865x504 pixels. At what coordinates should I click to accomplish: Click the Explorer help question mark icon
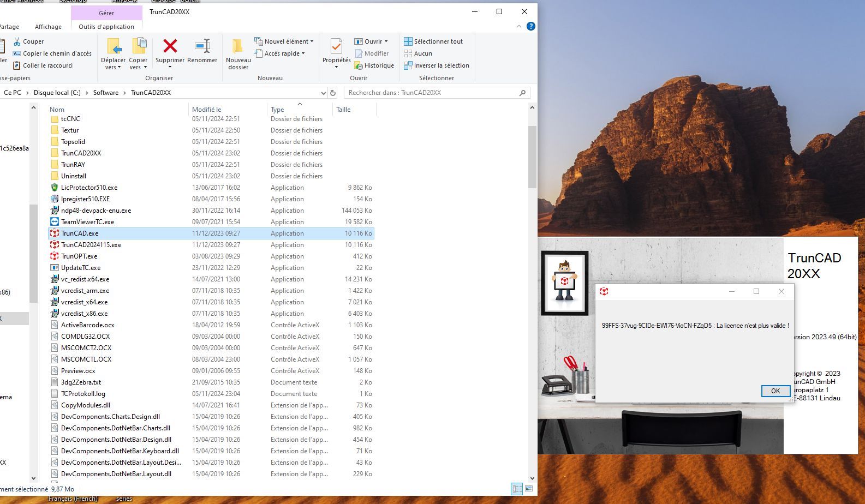[x=531, y=26]
